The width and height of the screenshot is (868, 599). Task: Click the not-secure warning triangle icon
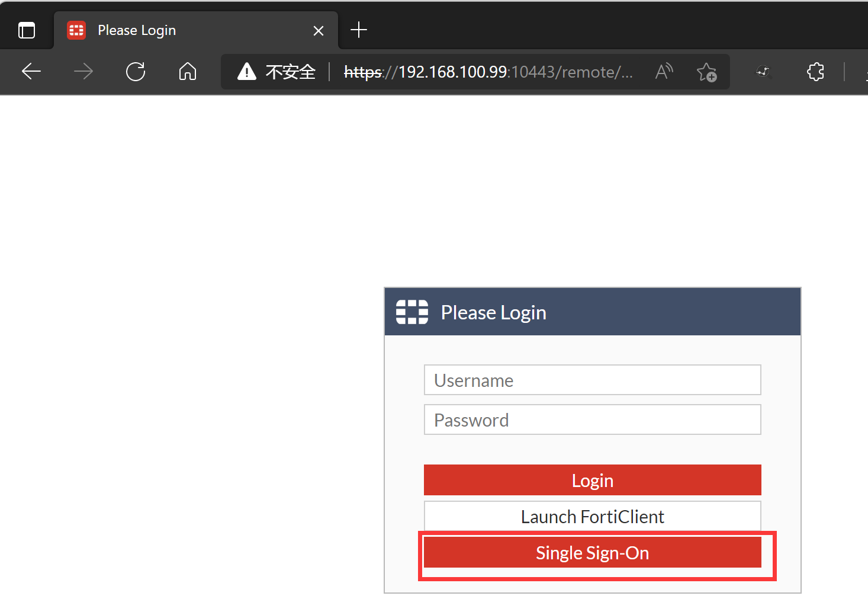[246, 72]
